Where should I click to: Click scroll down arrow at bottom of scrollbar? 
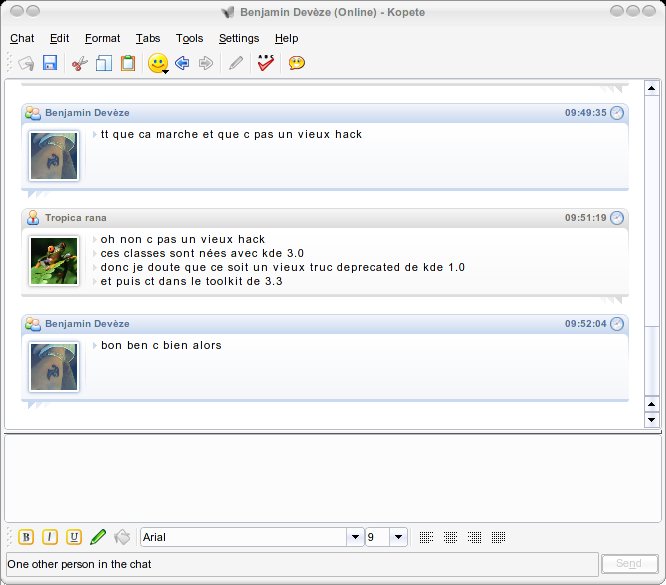pyautogui.click(x=651, y=420)
